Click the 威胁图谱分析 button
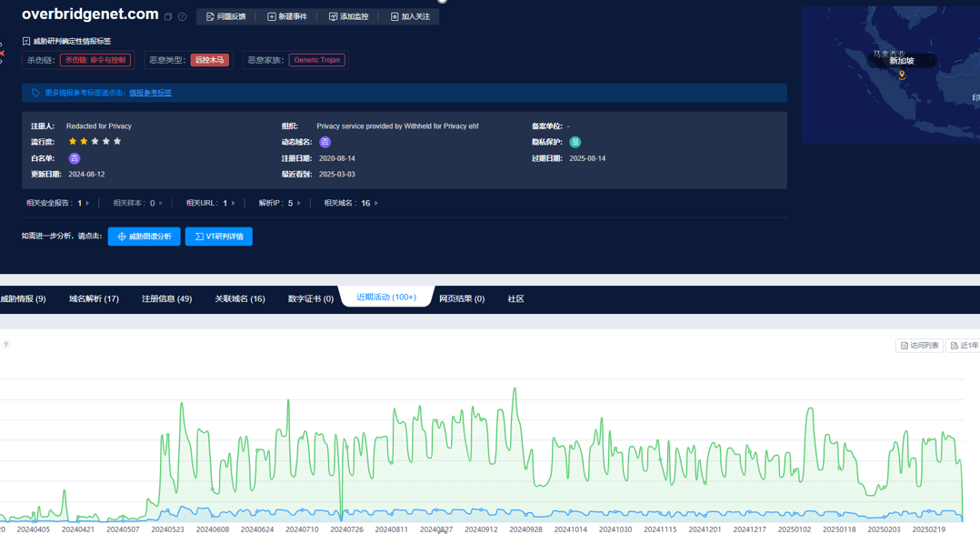The width and height of the screenshot is (980, 534). 144,237
